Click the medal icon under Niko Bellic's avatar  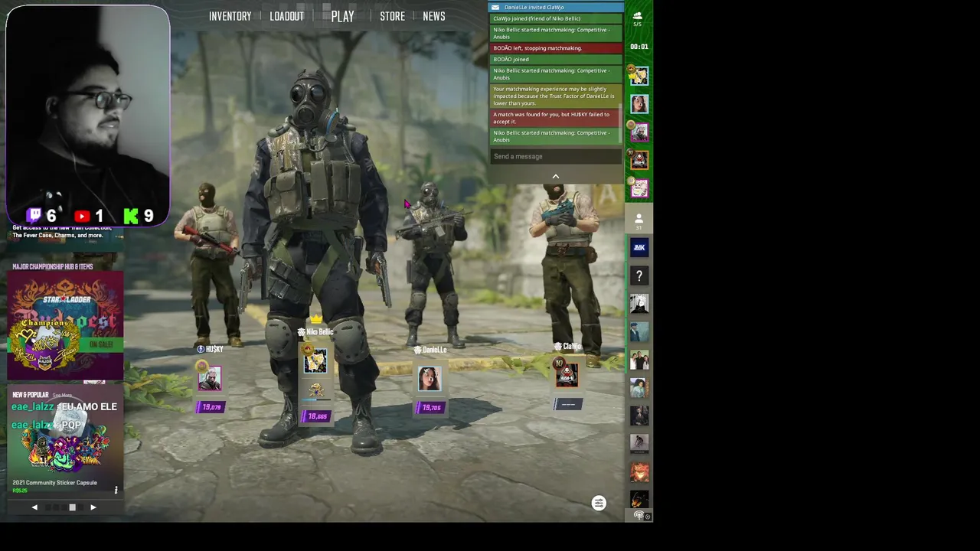(x=315, y=390)
